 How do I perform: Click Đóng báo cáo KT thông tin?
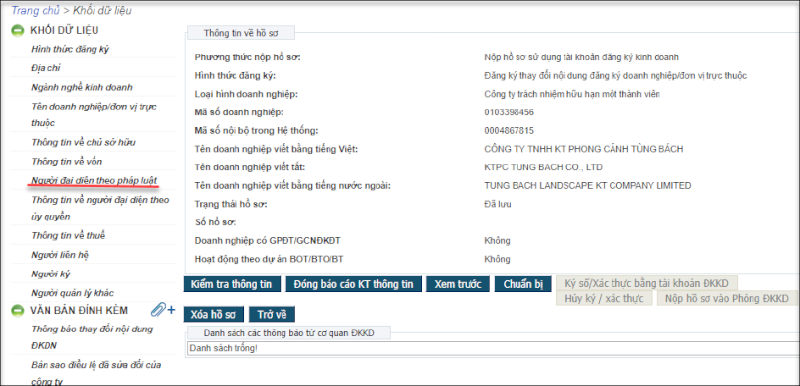(353, 284)
